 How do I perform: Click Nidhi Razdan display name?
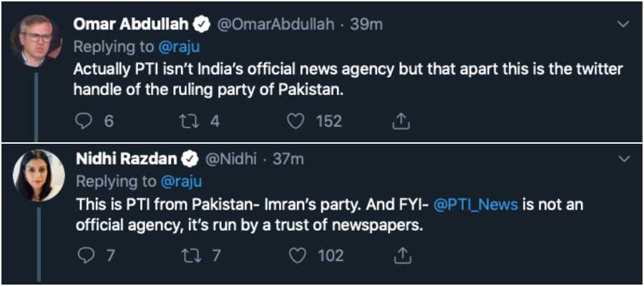coord(127,159)
